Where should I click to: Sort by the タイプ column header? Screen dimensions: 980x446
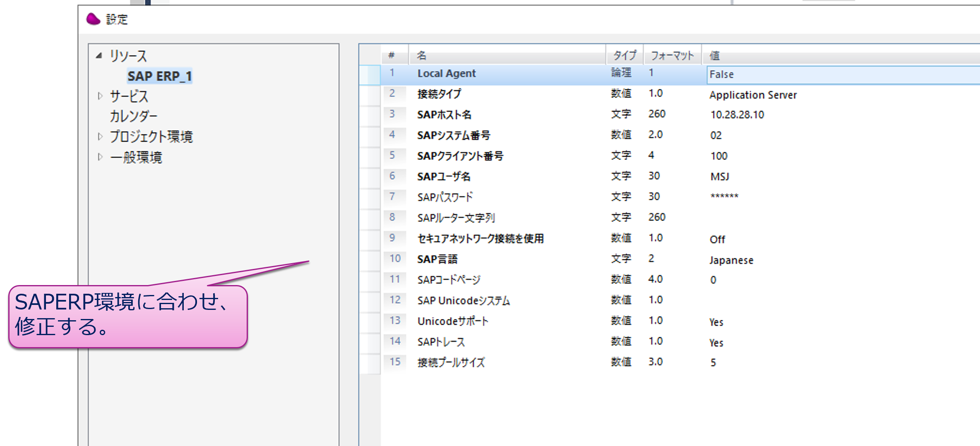tap(625, 55)
